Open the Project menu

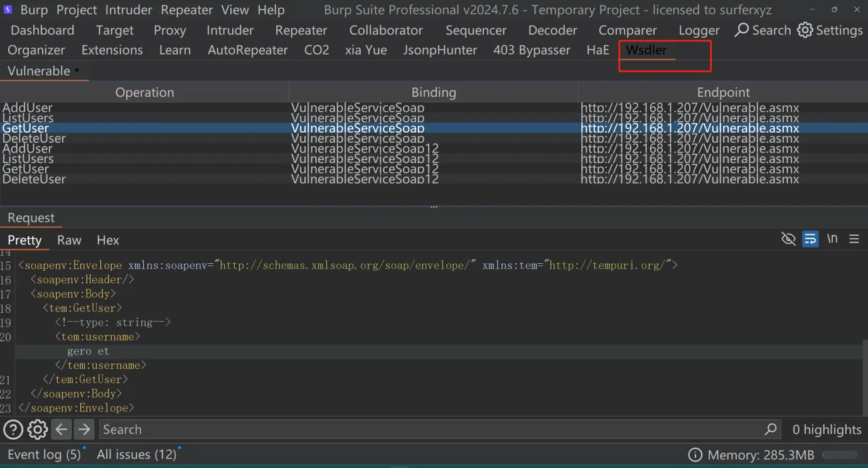(x=77, y=10)
